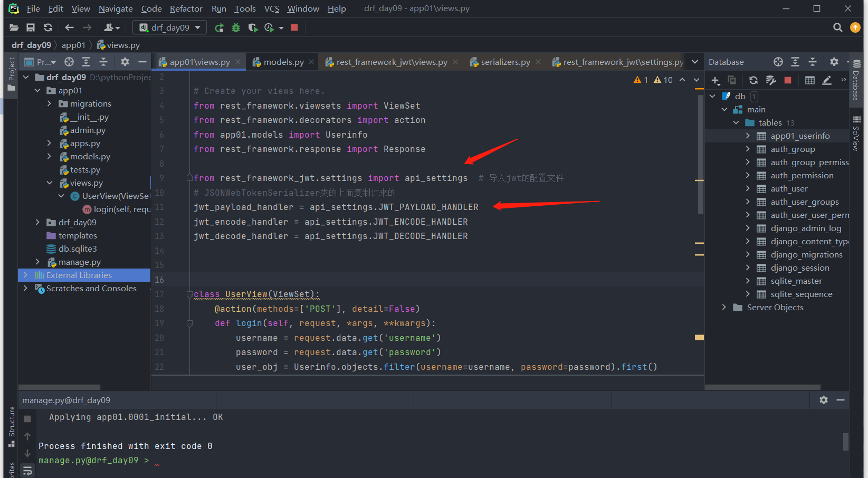Screen dimensions: 868x478
Task: Toggle the Database tool window stripe button
Action: coord(856,80)
